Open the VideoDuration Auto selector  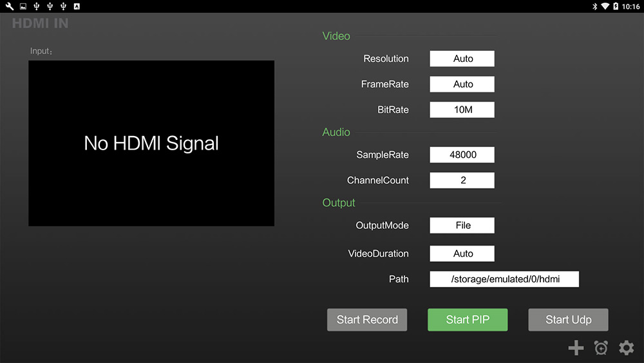click(x=462, y=253)
